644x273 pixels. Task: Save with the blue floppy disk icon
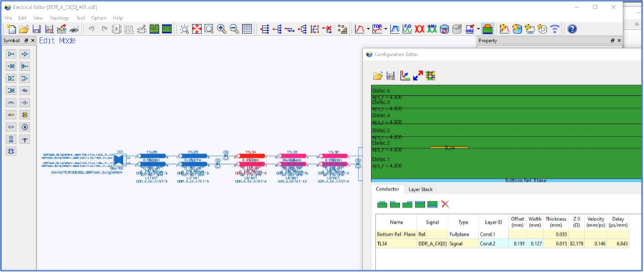point(37,29)
